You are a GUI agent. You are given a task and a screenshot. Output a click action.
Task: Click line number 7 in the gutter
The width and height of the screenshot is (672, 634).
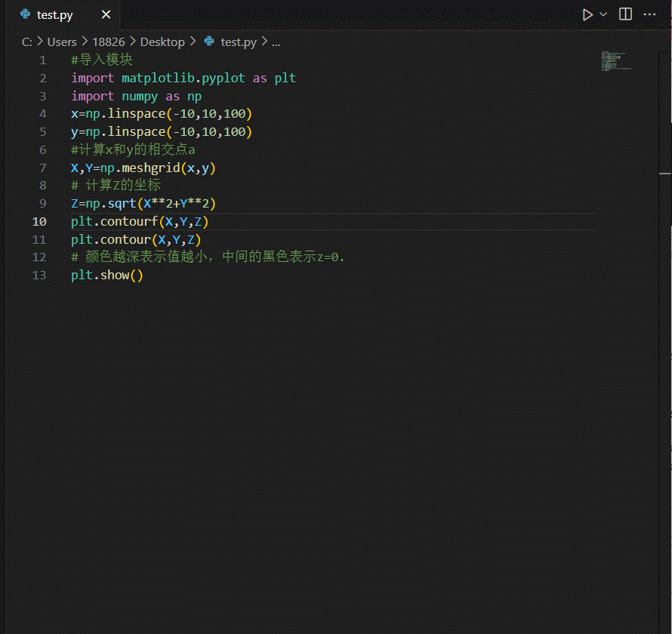pyautogui.click(x=43, y=168)
